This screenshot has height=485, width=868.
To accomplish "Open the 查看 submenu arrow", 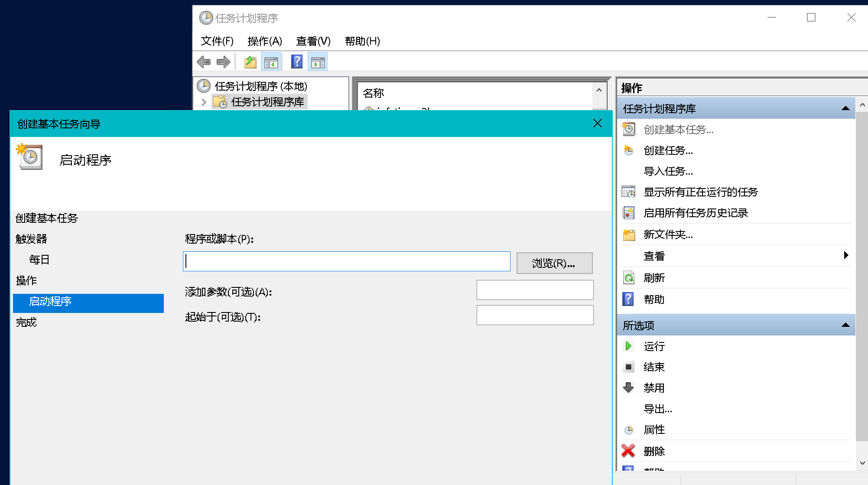I will click(845, 255).
